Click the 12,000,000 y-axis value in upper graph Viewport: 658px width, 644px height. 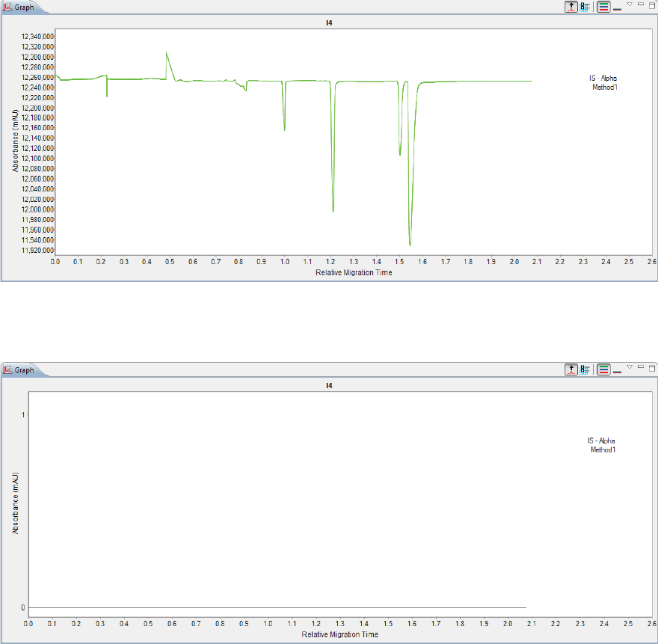pos(37,209)
